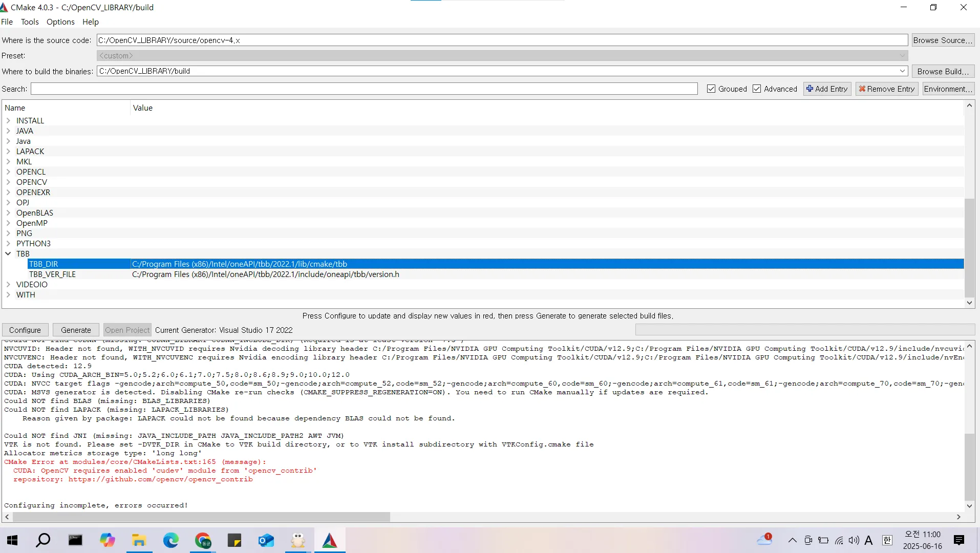Open the Help menu
The width and height of the screenshot is (980, 553).
[91, 22]
